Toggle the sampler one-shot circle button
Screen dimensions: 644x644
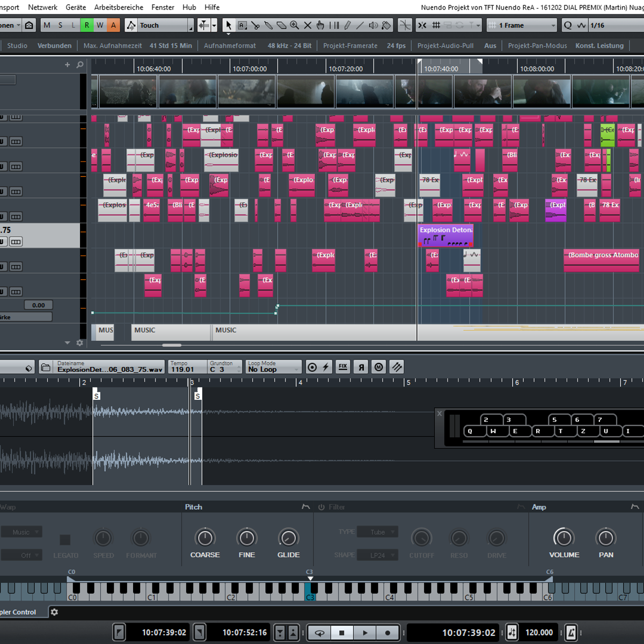(x=312, y=367)
